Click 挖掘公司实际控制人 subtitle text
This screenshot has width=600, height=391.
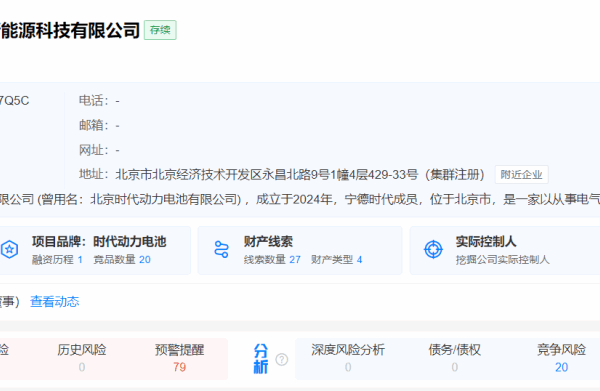click(x=502, y=260)
